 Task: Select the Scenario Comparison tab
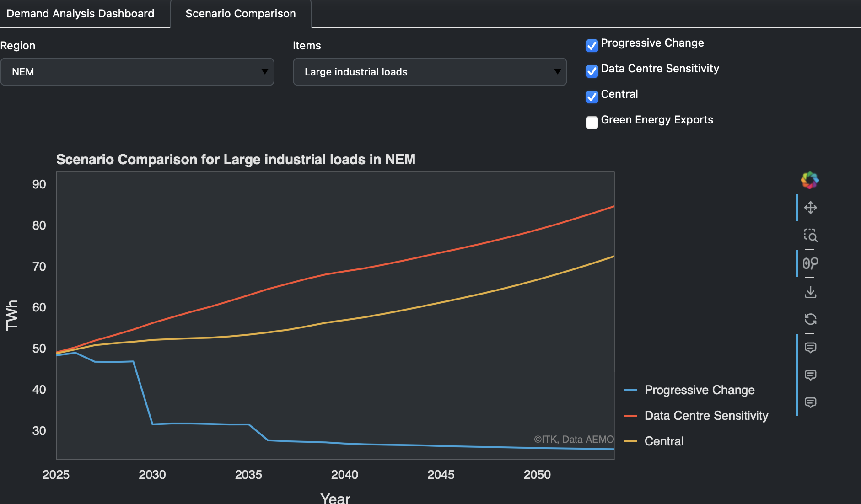[241, 14]
